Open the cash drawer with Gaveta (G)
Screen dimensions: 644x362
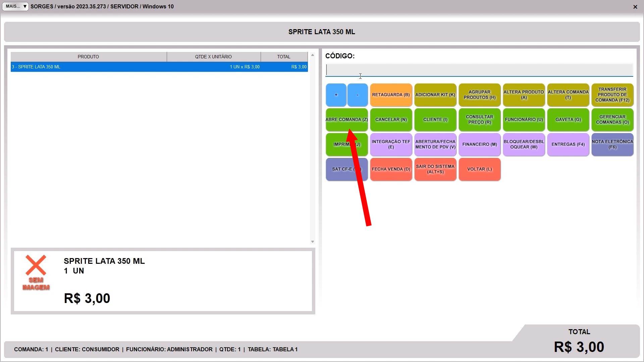(568, 120)
